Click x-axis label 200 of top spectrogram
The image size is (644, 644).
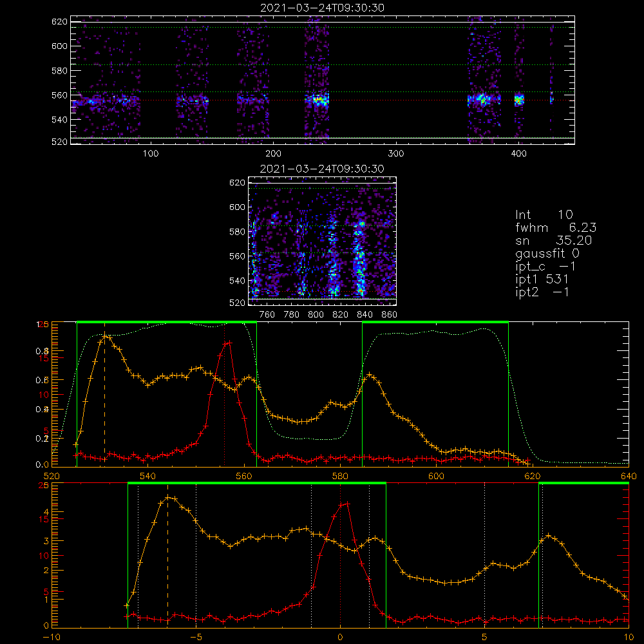coord(273,154)
